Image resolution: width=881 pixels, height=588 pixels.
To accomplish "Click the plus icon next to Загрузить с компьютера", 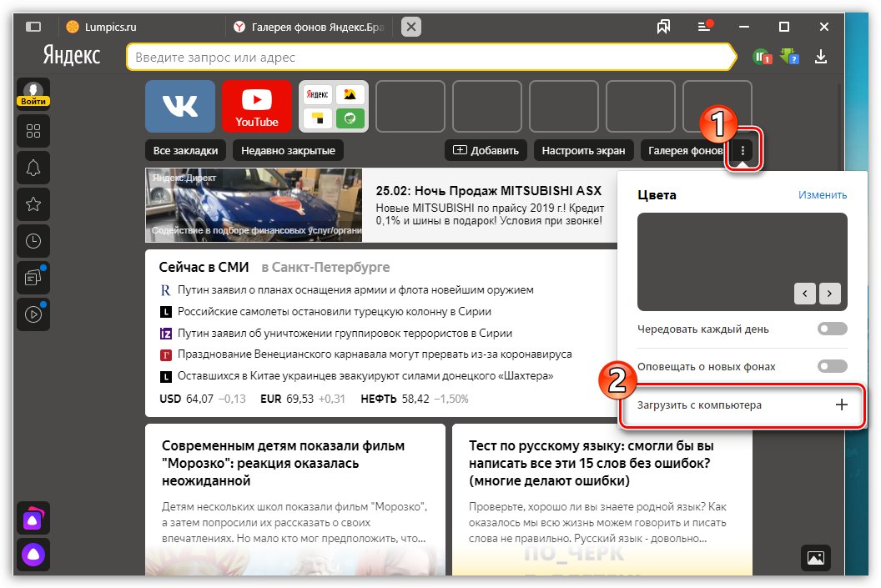I will (x=841, y=405).
